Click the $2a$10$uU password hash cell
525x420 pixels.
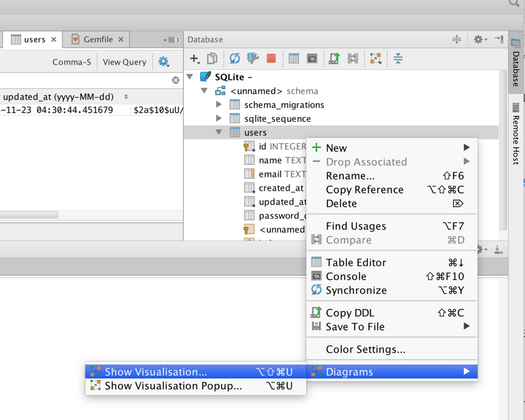pos(157,110)
